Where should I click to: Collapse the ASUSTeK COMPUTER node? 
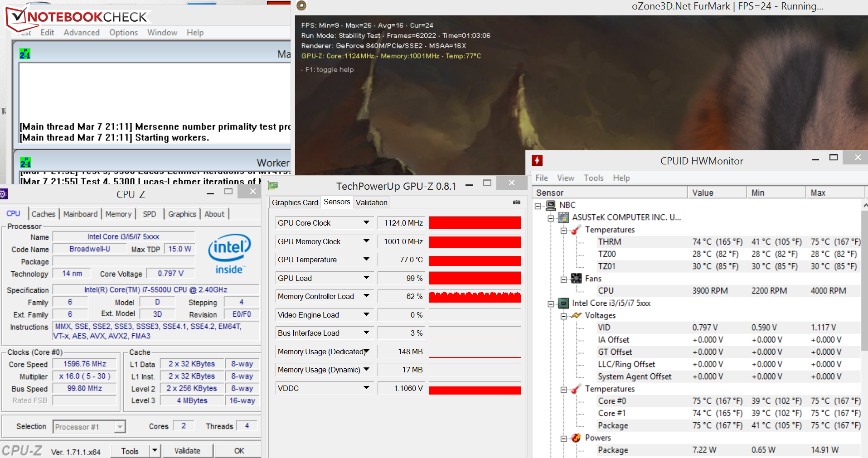point(551,218)
